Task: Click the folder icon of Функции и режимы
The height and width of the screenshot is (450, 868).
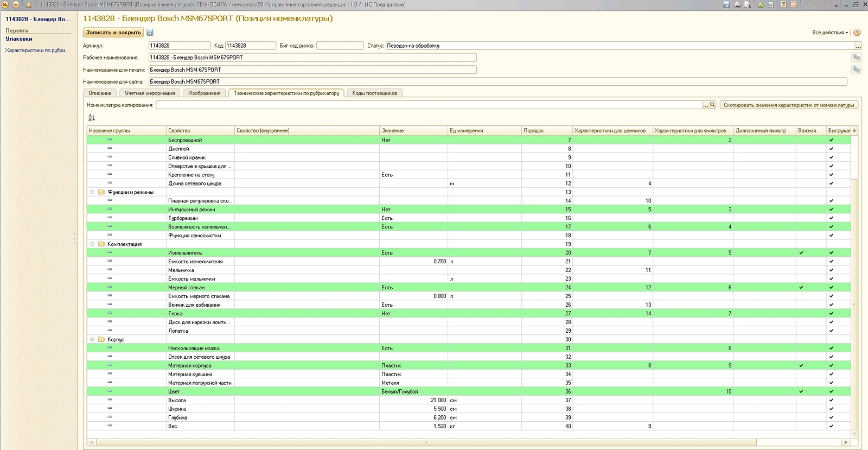Action: (x=101, y=192)
